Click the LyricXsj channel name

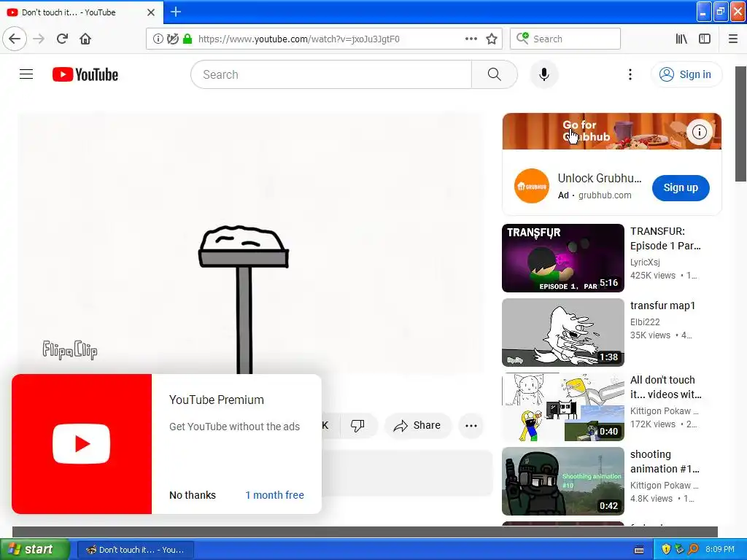(645, 262)
